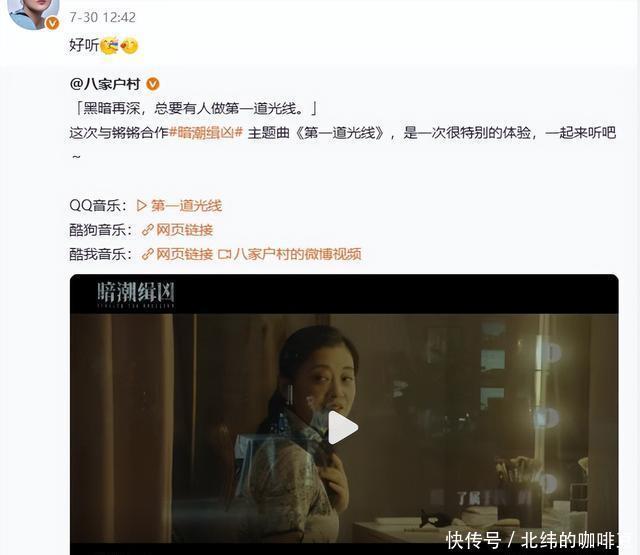Viewport: 640px width, 555px height.
Task: Open the #暗潮缉凶# hashtag topic
Action: (206, 133)
